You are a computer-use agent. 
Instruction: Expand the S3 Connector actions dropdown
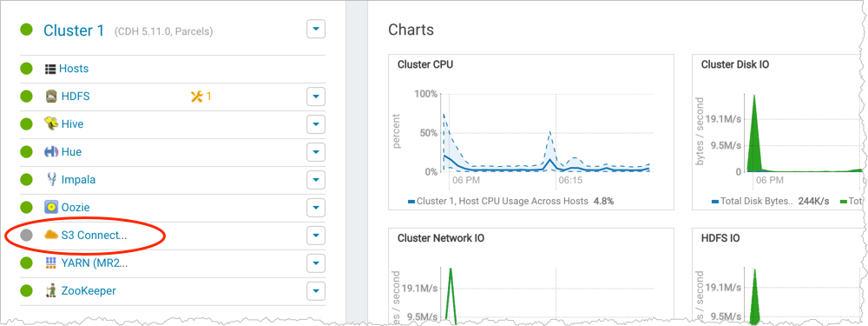point(316,236)
